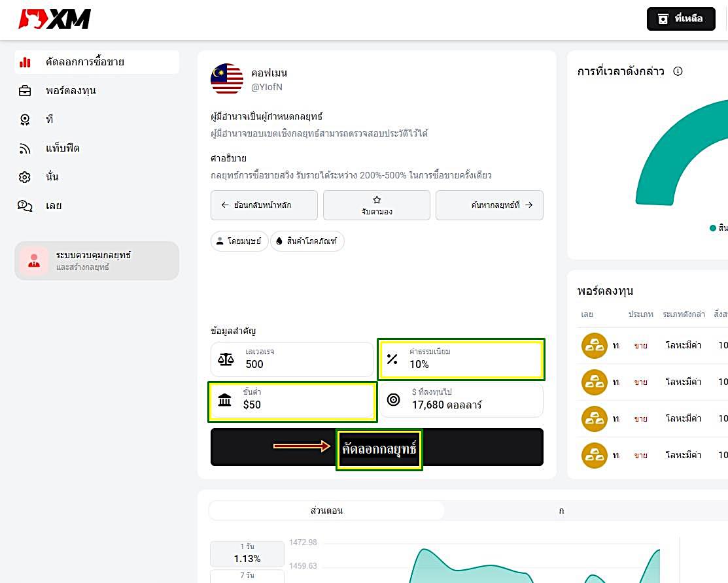Click the fee value 10%
Screen dimensions: 728x583
[419, 365]
